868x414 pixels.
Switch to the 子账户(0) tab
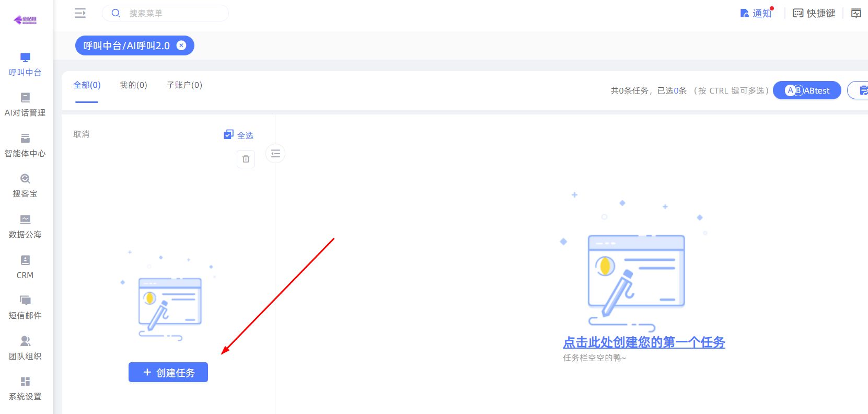click(x=184, y=85)
